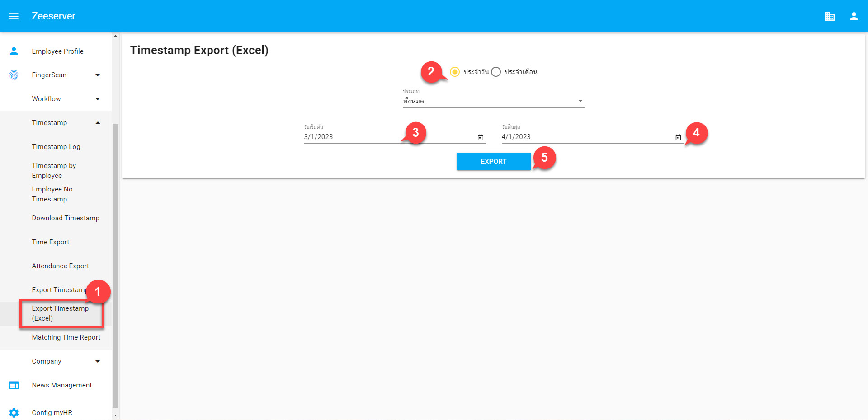The height and width of the screenshot is (420, 868).
Task: Select the ประจำวัน radio button
Action: (x=455, y=72)
